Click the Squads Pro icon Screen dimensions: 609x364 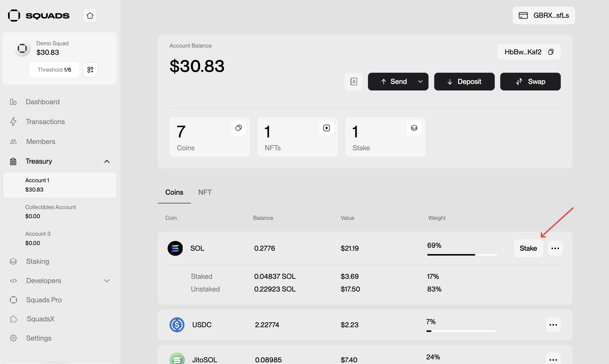(x=13, y=300)
